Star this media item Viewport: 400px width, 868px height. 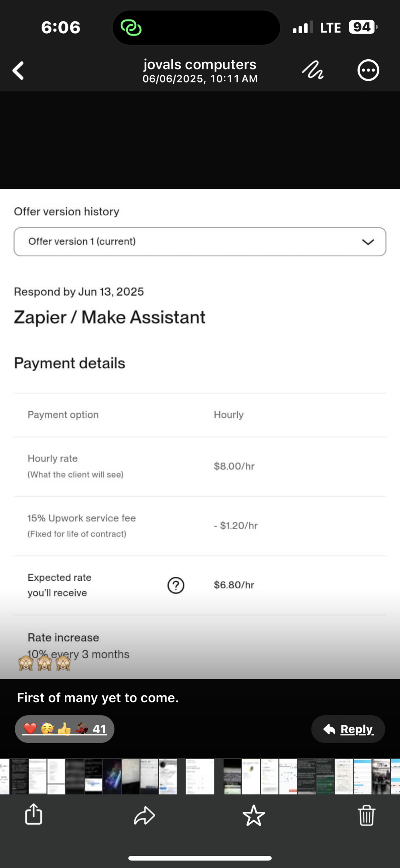click(253, 815)
